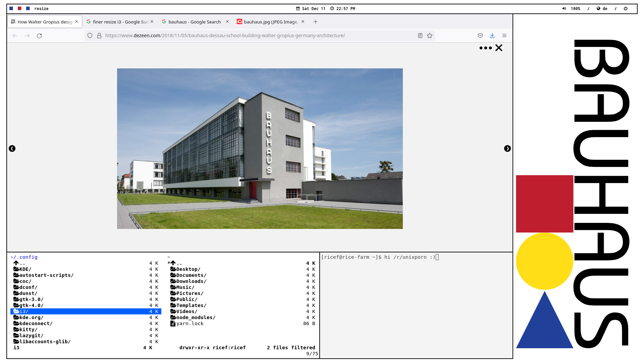Bookmark this page with the star icon
Viewport: 644px width, 362px height.
(430, 36)
